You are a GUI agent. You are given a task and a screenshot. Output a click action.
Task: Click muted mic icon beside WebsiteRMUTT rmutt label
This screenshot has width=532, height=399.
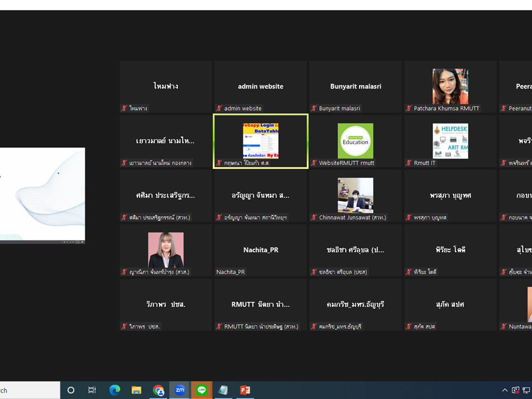click(314, 163)
